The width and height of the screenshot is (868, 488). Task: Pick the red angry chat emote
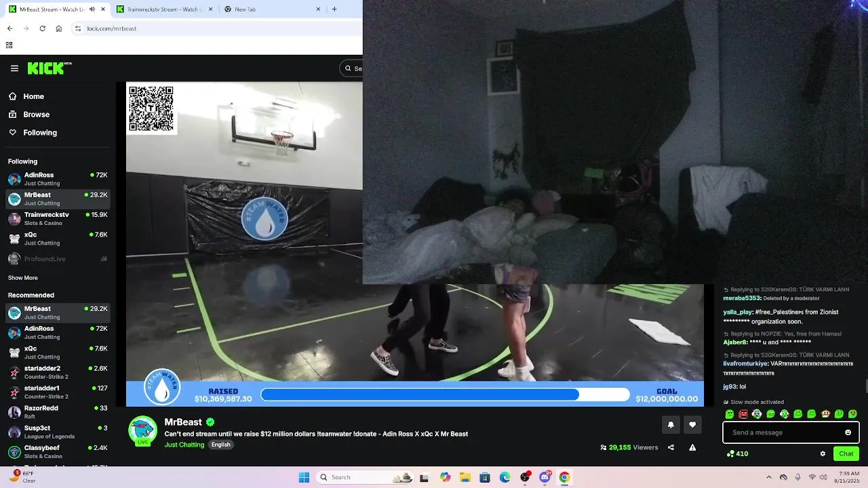pos(743,414)
